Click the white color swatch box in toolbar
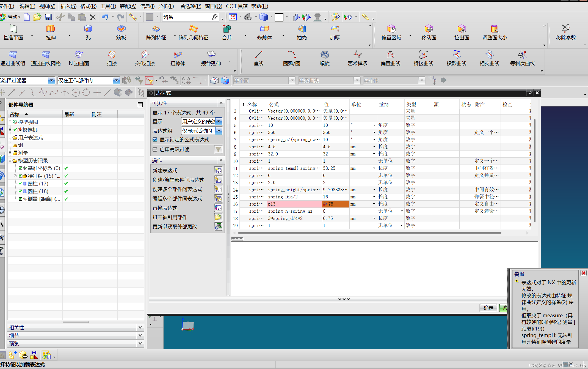Image resolution: width=588 pixels, height=369 pixels. 279,17
